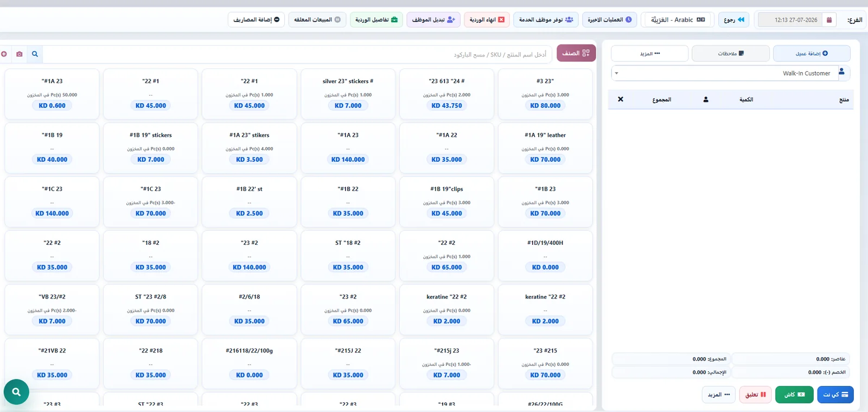Image resolution: width=868 pixels, height=412 pixels.
Task: Click the camera icon beside product search
Action: 20,54
